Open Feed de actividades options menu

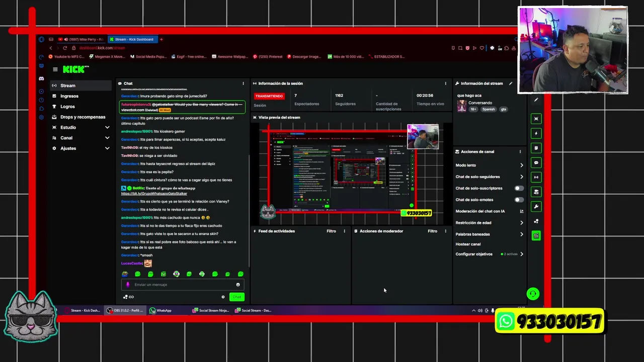click(344, 231)
